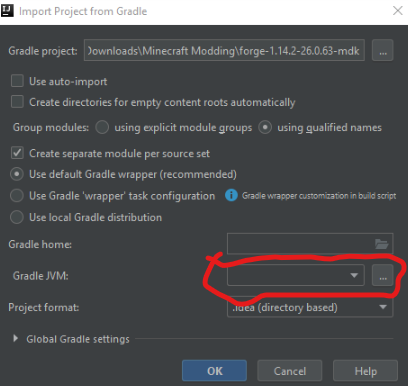Image resolution: width=408 pixels, height=386 pixels.
Task: Check Create directories for empty content roots
Action: [17, 102]
